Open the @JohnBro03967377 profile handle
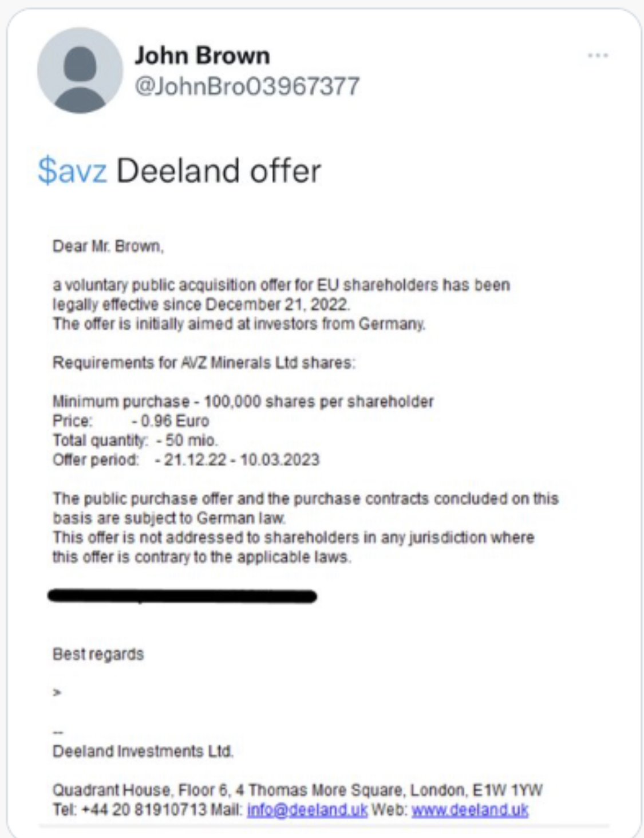The image size is (644, 838). (x=247, y=86)
